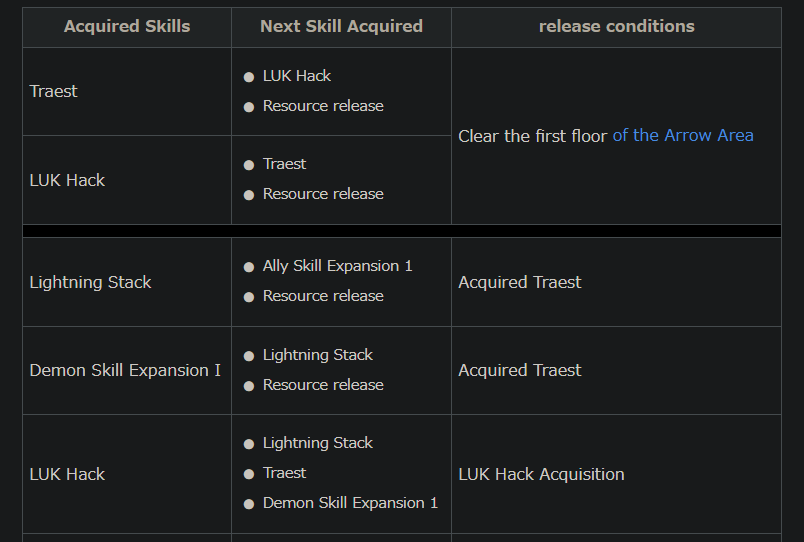Viewport: 804px width, 542px height.
Task: Select the Traest cell in the first table row
Action: tap(54, 91)
